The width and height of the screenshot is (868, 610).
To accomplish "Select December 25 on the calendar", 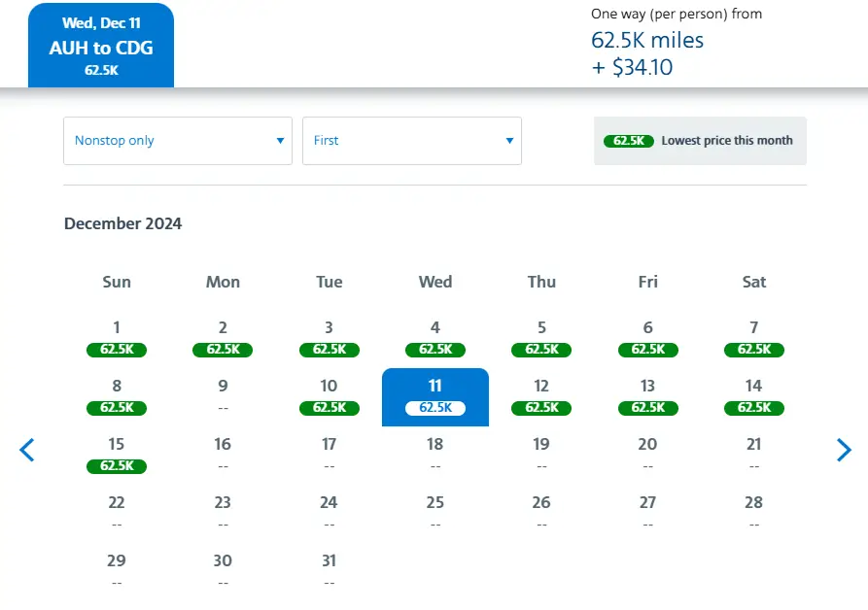I will (435, 512).
